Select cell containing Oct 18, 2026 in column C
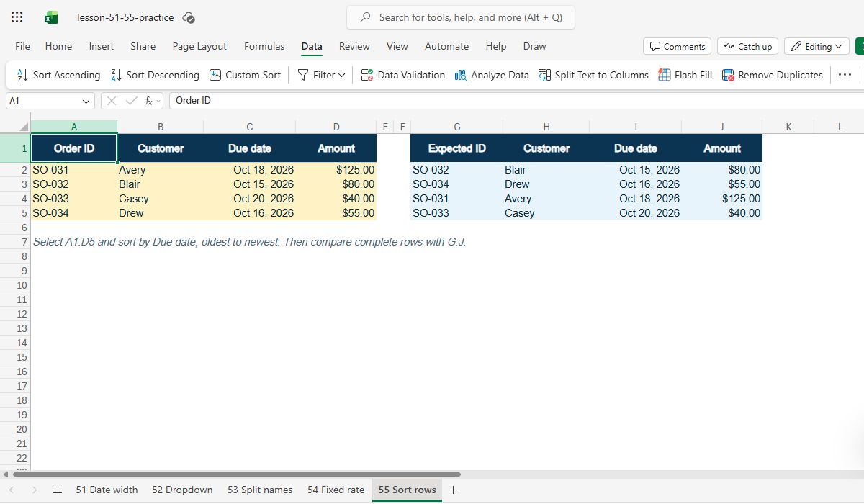This screenshot has height=504, width=864. click(249, 170)
